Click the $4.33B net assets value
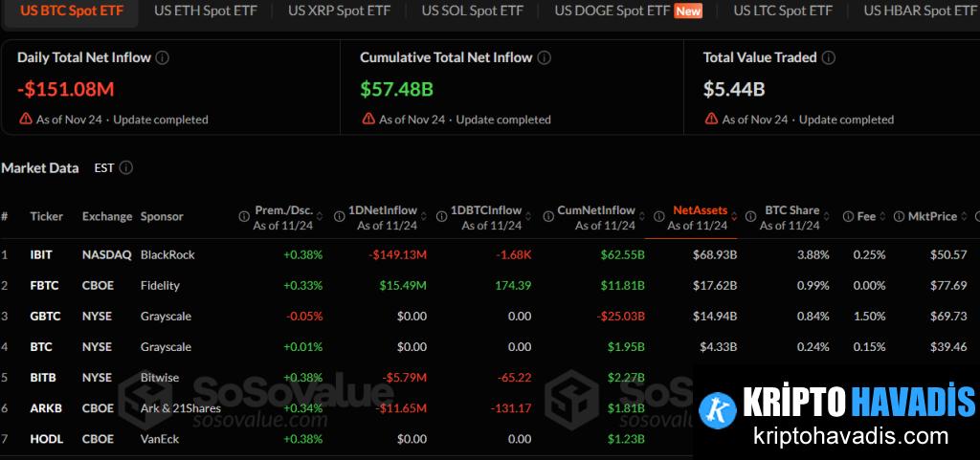The image size is (980, 460). pyautogui.click(x=718, y=346)
